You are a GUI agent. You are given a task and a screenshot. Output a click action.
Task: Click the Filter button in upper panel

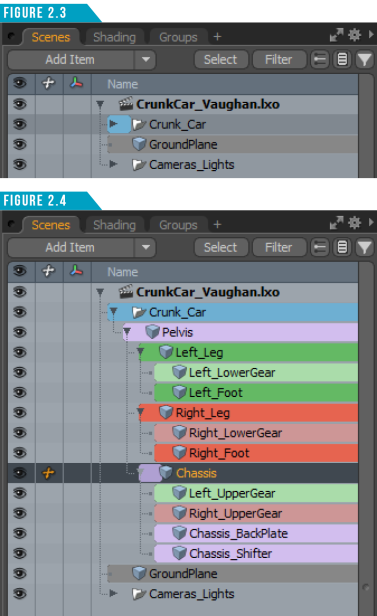tap(278, 60)
